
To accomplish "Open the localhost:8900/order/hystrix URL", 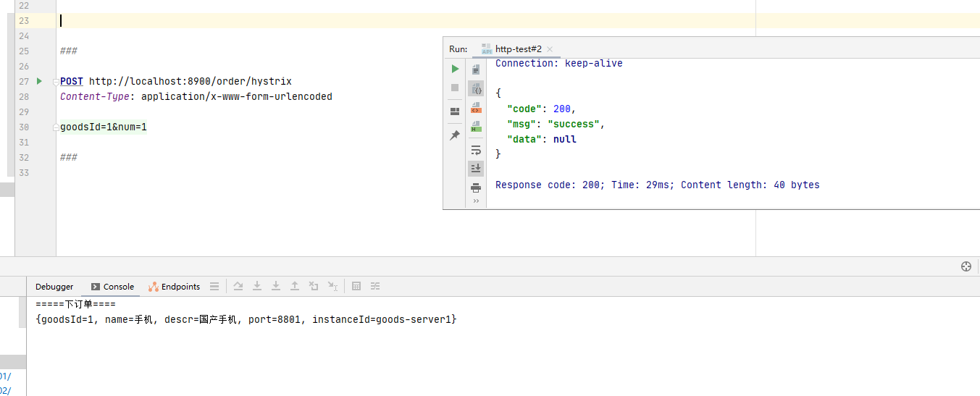I will coord(190,82).
